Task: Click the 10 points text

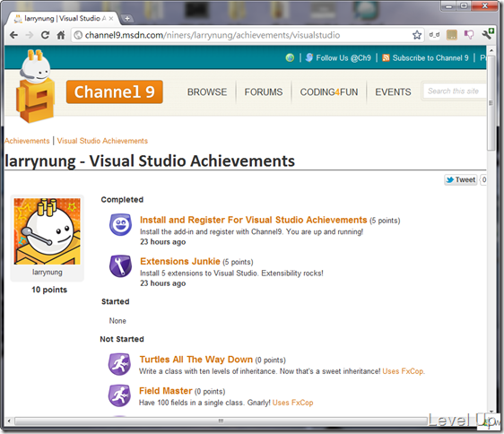Action: 49,290
